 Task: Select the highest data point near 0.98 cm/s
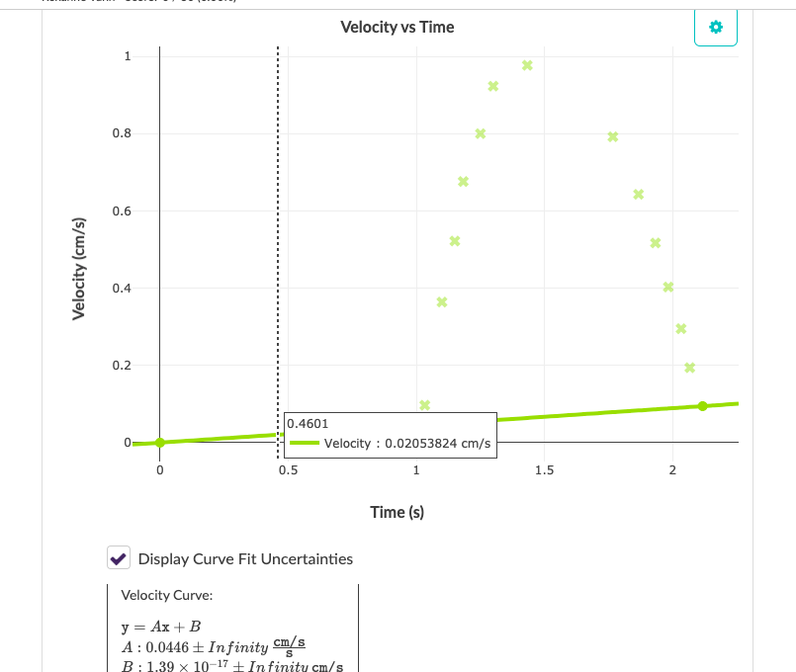coord(526,63)
